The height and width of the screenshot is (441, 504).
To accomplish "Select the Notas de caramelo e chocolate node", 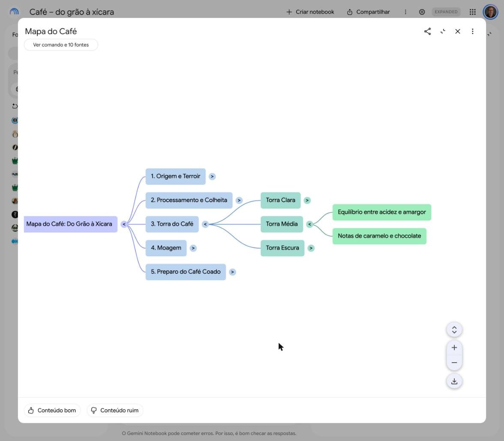I will tap(379, 236).
